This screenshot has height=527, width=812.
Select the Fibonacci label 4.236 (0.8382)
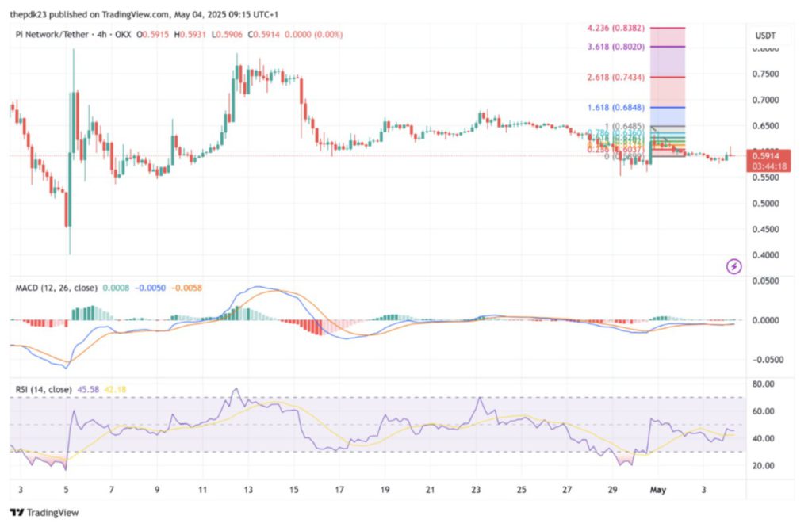click(x=615, y=28)
